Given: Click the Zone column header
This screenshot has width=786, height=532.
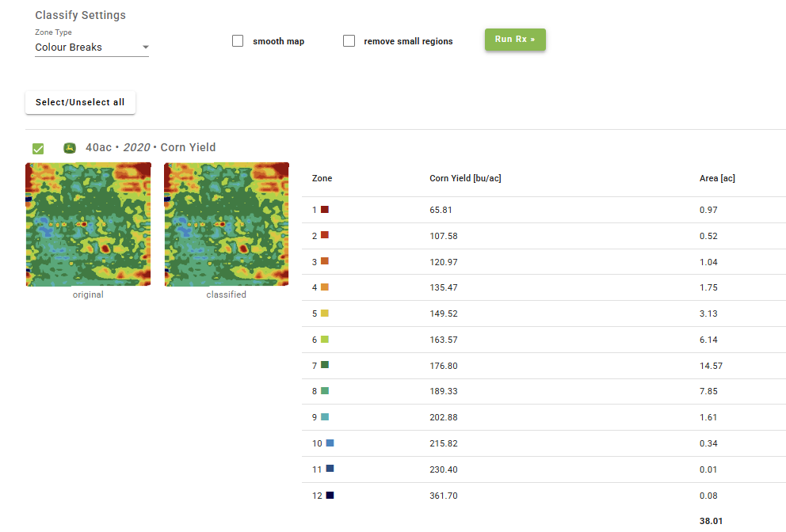Looking at the screenshot, I should point(322,178).
